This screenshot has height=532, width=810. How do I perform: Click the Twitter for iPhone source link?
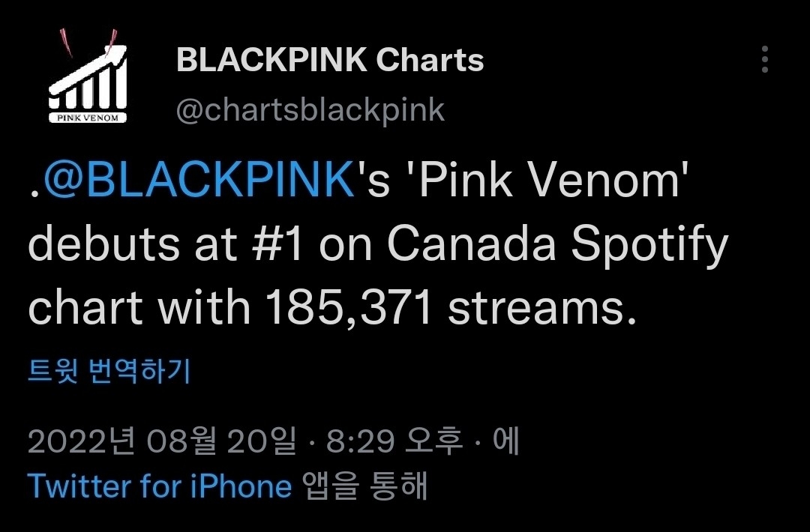160,486
